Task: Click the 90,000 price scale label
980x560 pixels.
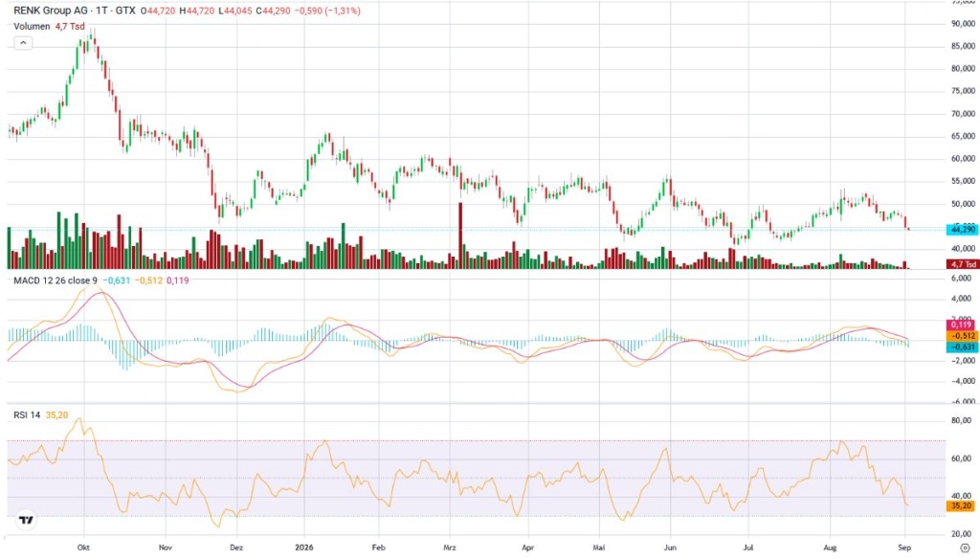Action: 963,24
